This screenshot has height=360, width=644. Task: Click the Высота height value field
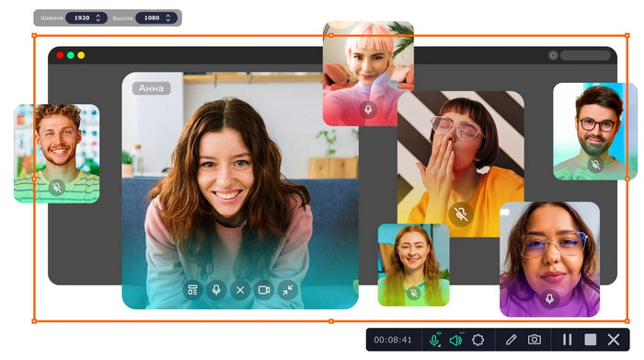pos(152,18)
